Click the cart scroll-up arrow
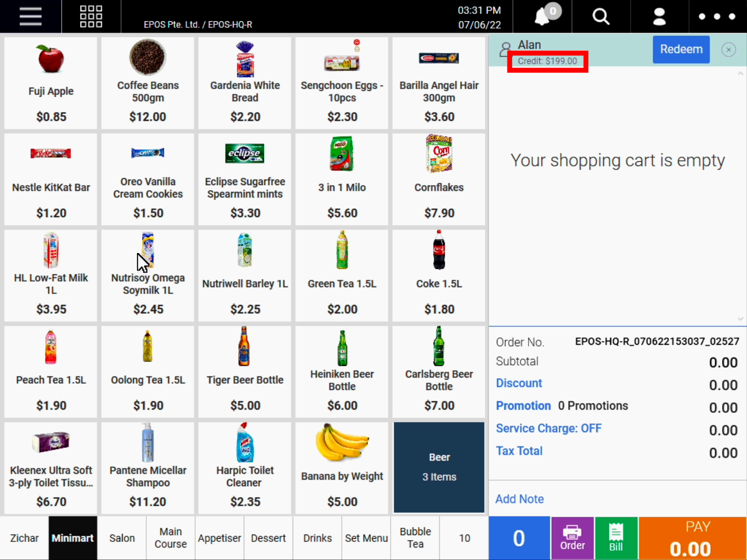Image resolution: width=747 pixels, height=560 pixels. 740,74
